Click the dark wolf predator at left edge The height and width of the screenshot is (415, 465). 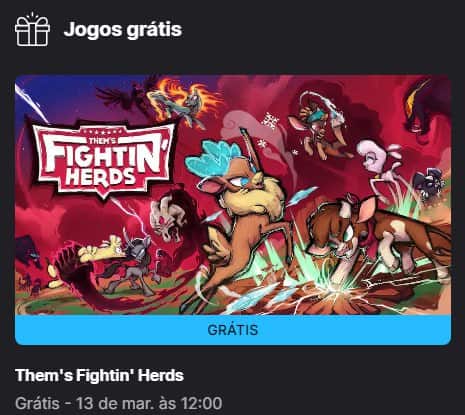[28, 250]
